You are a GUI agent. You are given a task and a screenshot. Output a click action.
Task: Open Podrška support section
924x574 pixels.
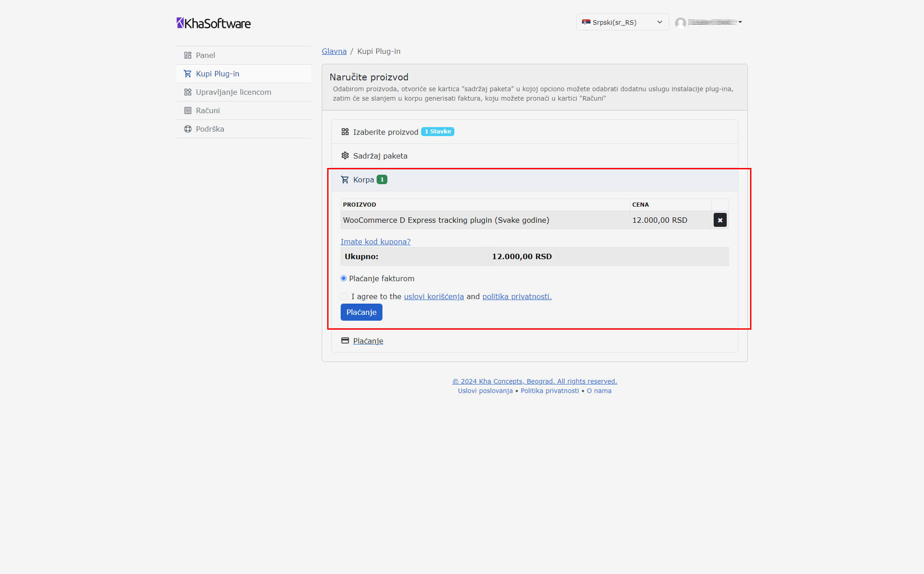[x=244, y=129]
